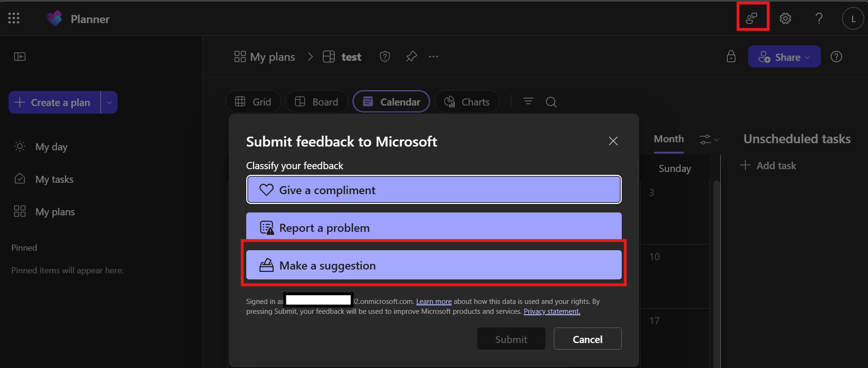Open the search magnifier icon
Viewport: 868px width, 368px height.
coord(551,102)
